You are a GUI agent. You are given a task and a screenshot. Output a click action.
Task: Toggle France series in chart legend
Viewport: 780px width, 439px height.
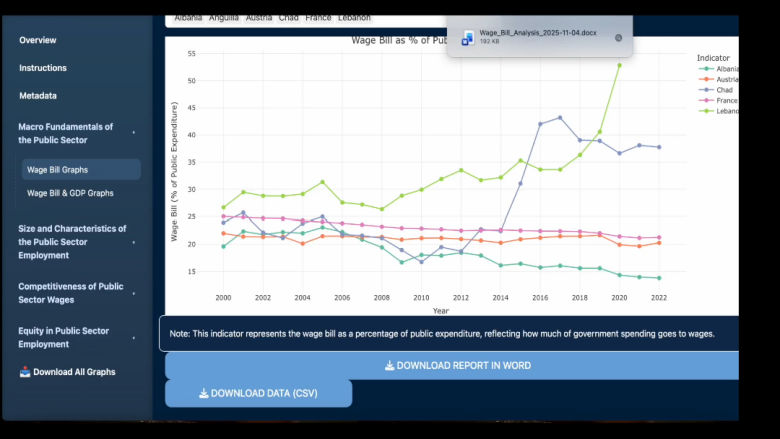pyautogui.click(x=718, y=101)
